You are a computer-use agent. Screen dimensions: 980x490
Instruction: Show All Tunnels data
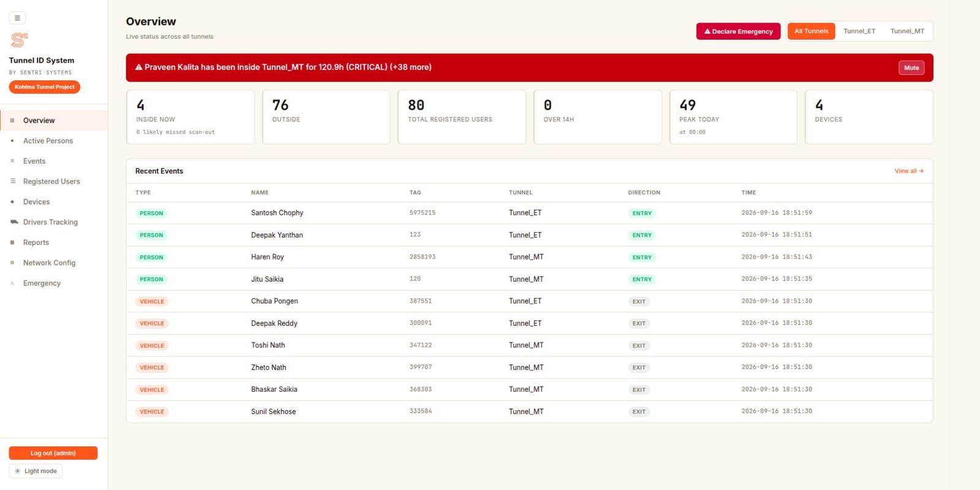[811, 31]
